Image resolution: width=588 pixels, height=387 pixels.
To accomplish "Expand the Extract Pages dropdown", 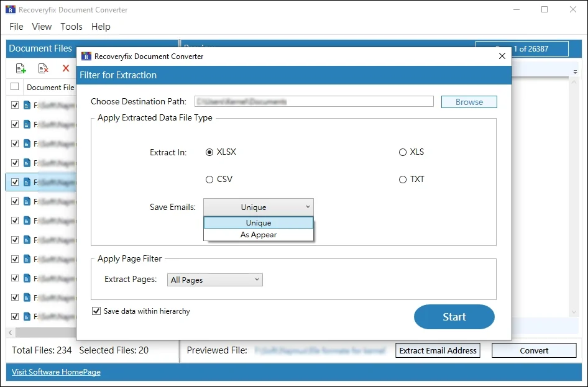I will (215, 280).
